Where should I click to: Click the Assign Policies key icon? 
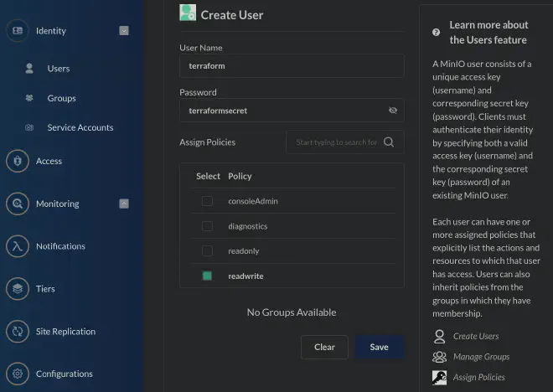(439, 378)
